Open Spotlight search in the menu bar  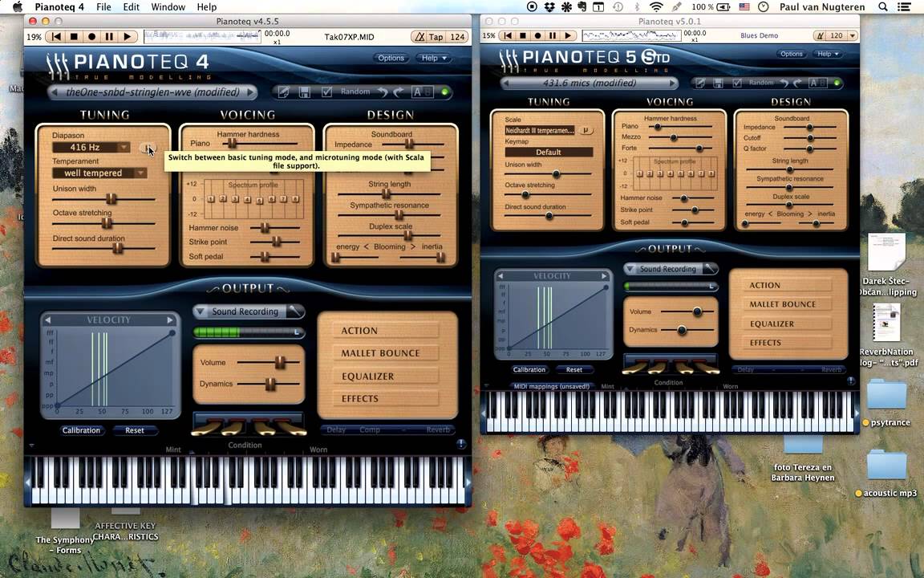pyautogui.click(x=883, y=7)
